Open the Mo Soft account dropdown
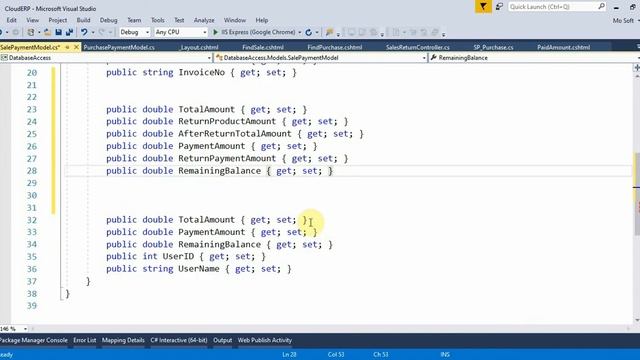The width and height of the screenshot is (640, 360). [x=625, y=20]
